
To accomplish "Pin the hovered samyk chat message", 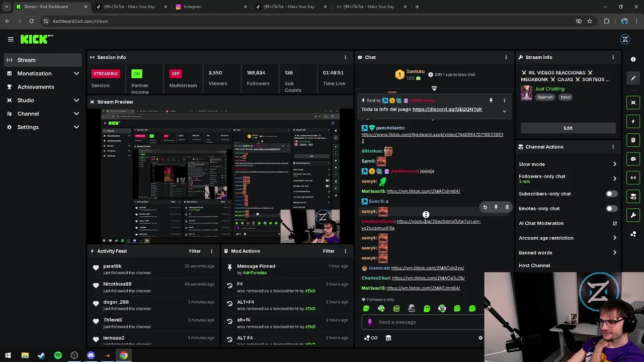I will tap(496, 207).
